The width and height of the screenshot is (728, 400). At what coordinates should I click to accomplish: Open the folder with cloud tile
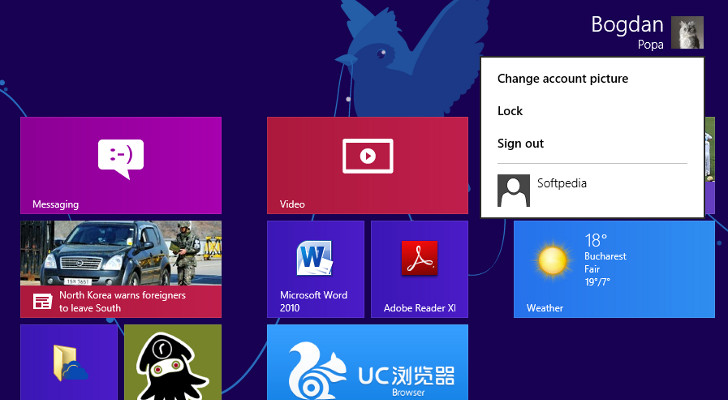(70, 362)
